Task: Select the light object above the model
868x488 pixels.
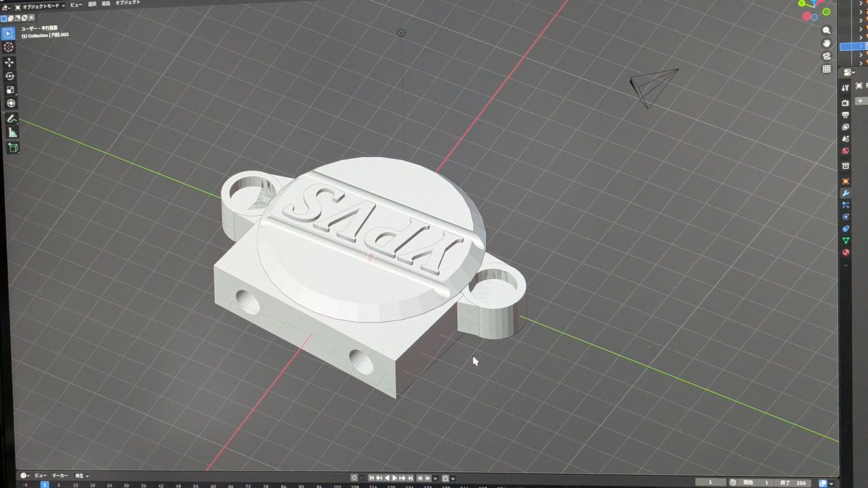Action: pyautogui.click(x=401, y=32)
